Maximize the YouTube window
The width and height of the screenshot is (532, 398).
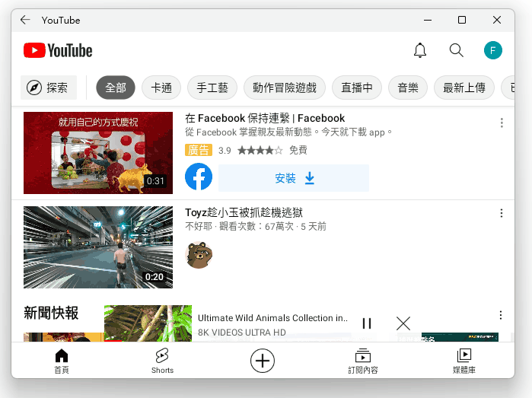462,20
